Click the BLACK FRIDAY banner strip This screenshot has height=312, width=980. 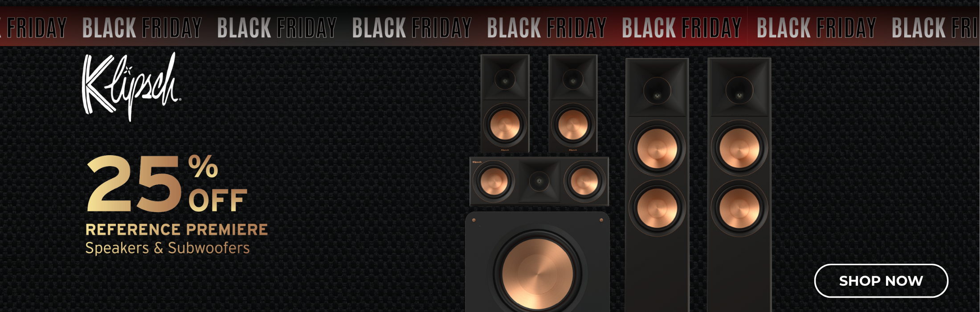tap(490, 27)
